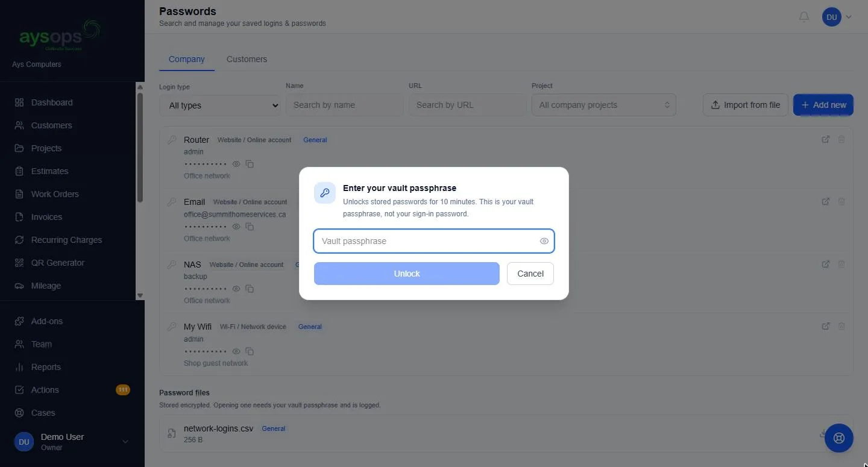
Task: Click the aysops logo
Action: (60, 36)
